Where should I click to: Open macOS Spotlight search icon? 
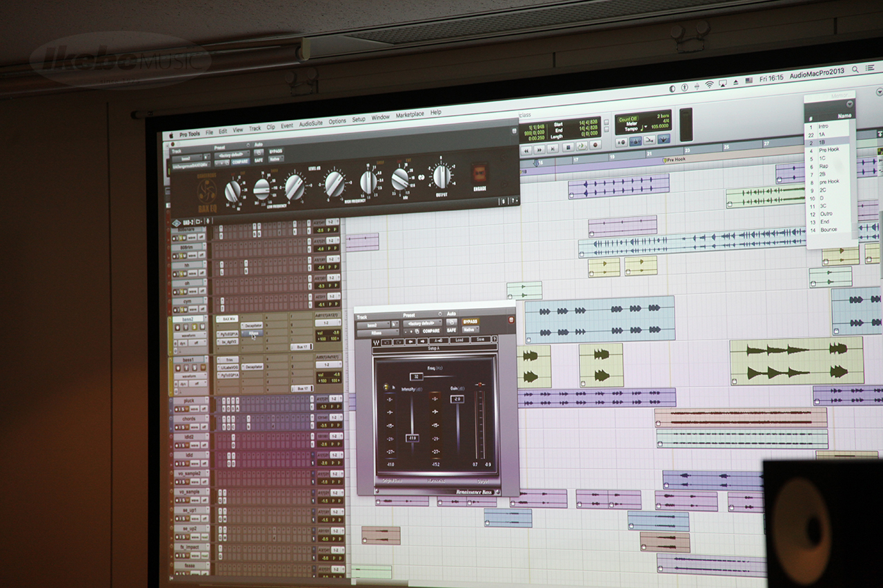pos(855,70)
